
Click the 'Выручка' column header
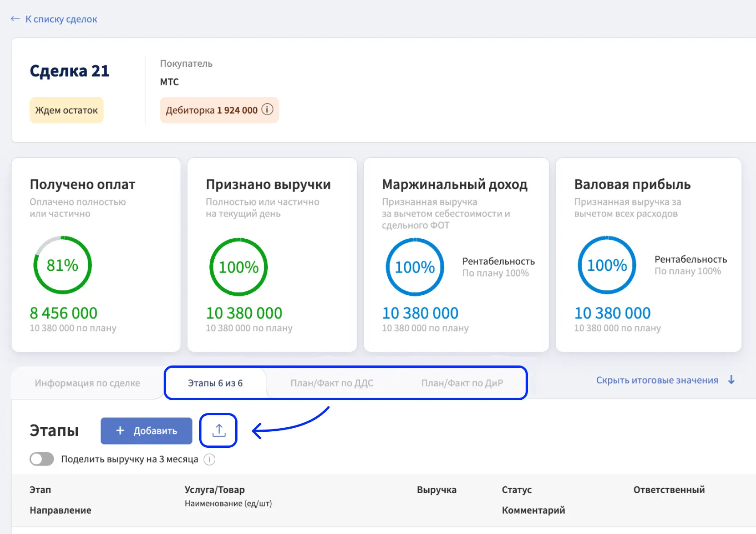click(436, 490)
